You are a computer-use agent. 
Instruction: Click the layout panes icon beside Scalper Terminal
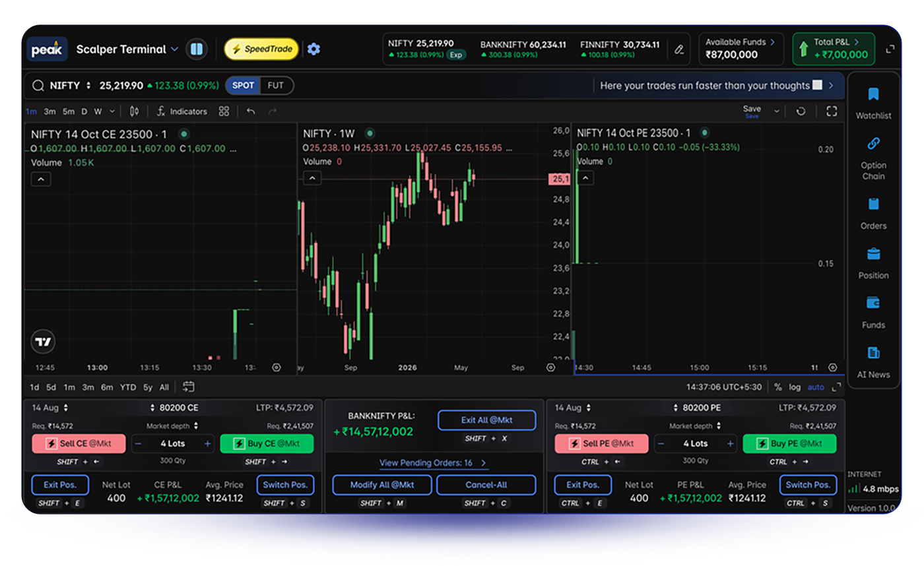[196, 49]
